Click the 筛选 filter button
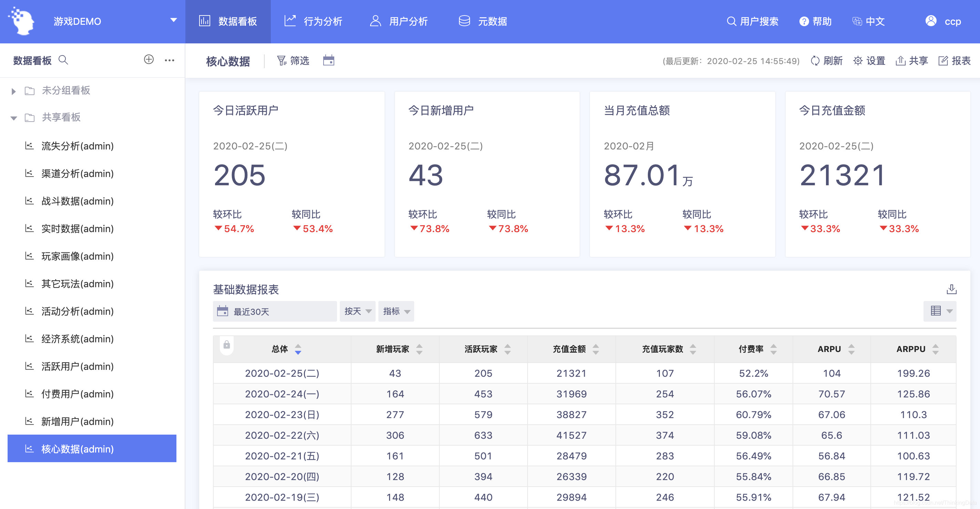 (x=293, y=61)
